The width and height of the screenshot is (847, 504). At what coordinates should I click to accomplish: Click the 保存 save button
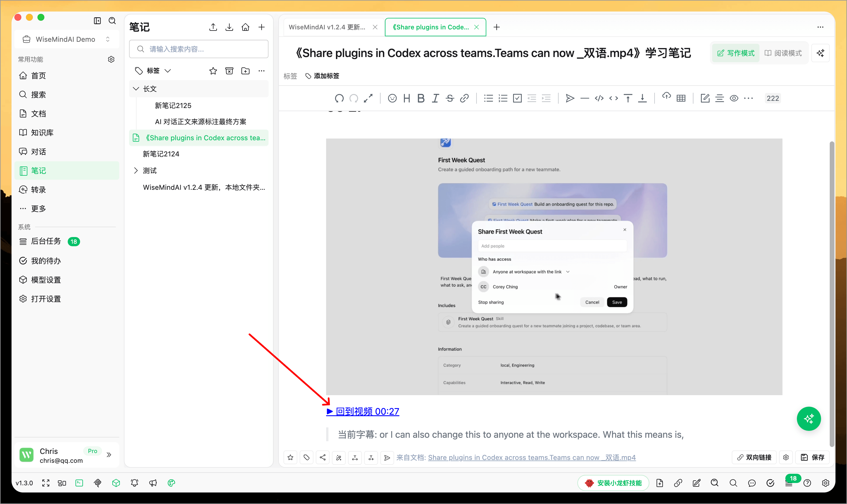click(x=813, y=457)
